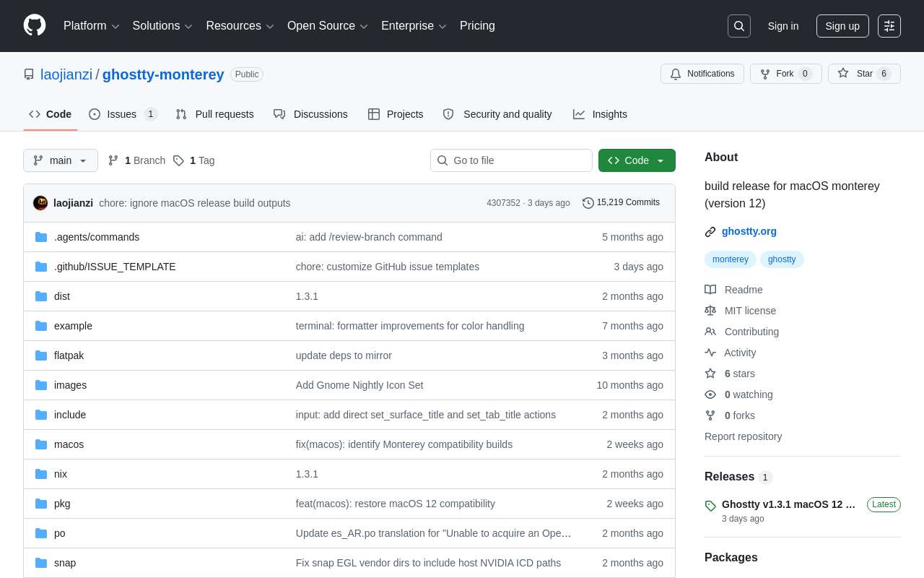Click the Sign in link
This screenshot has width=924, height=578.
point(783,26)
